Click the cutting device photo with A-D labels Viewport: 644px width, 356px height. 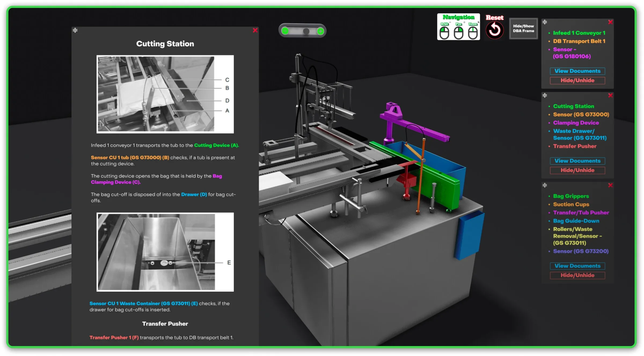(x=165, y=94)
